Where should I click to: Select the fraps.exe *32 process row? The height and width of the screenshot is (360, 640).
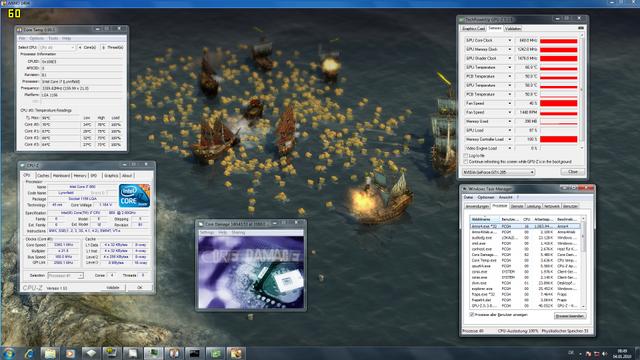pos(525,294)
